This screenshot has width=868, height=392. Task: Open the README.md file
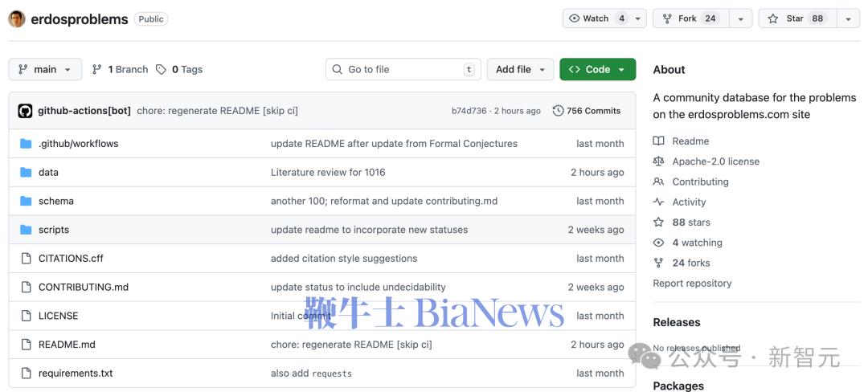pos(67,345)
